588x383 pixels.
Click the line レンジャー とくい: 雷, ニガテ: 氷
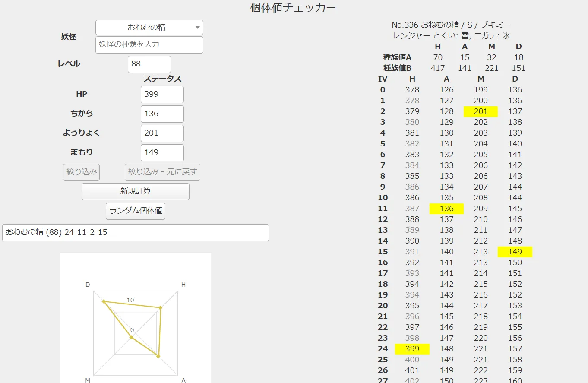[x=451, y=36]
